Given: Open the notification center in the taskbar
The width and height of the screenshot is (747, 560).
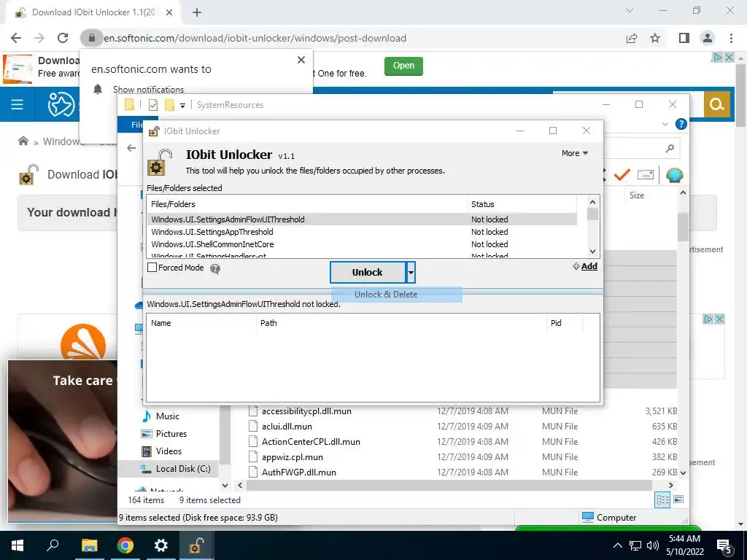Looking at the screenshot, I should pyautogui.click(x=724, y=546).
